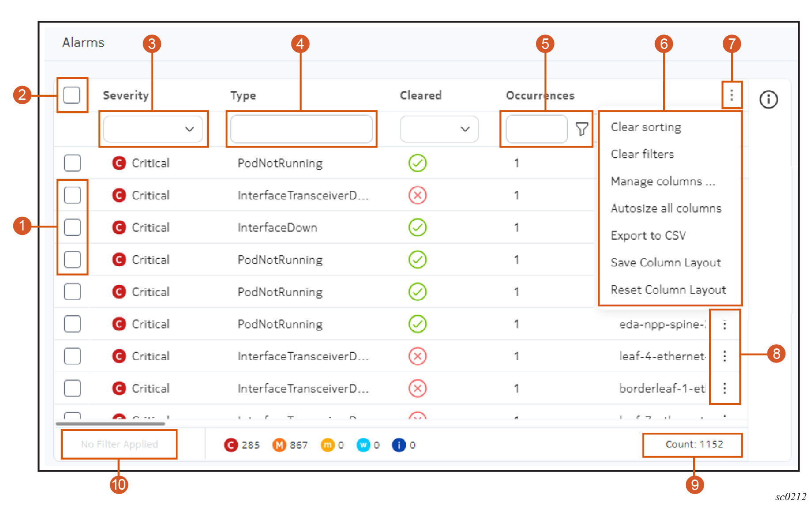Click the Occurrences filter input field

[536, 129]
